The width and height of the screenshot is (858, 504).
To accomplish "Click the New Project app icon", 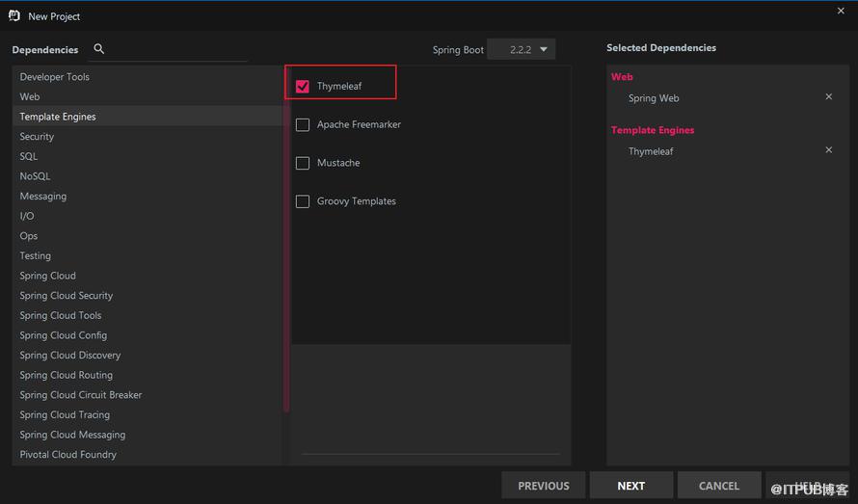I will click(x=14, y=15).
